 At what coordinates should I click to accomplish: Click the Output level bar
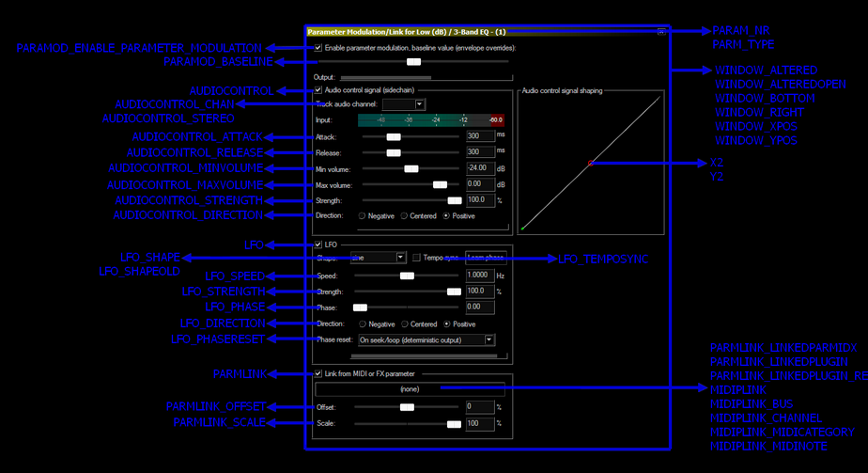(x=426, y=77)
